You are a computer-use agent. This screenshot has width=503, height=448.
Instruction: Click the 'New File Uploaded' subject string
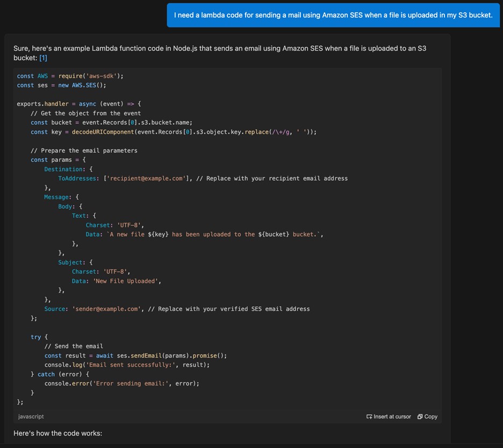[127, 281]
